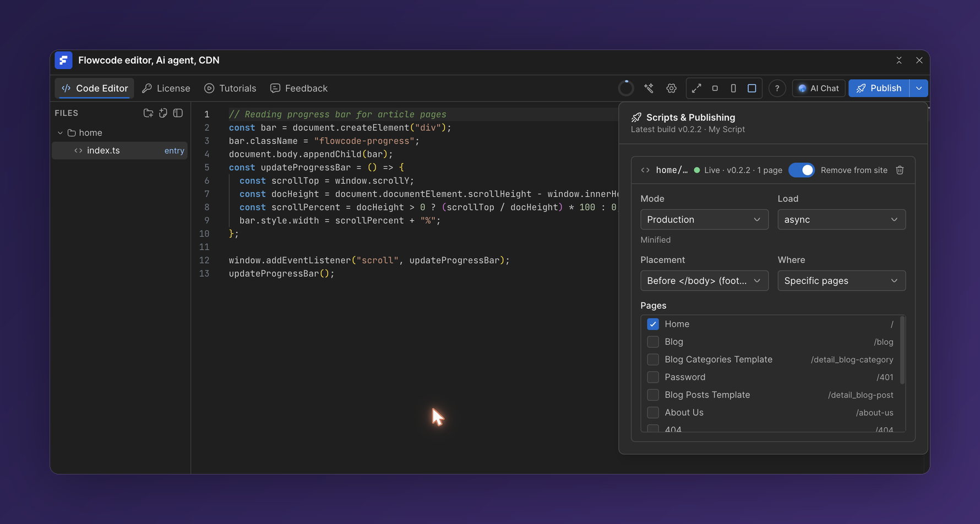Click the comment on code line 1
The height and width of the screenshot is (524, 980).
[337, 114]
